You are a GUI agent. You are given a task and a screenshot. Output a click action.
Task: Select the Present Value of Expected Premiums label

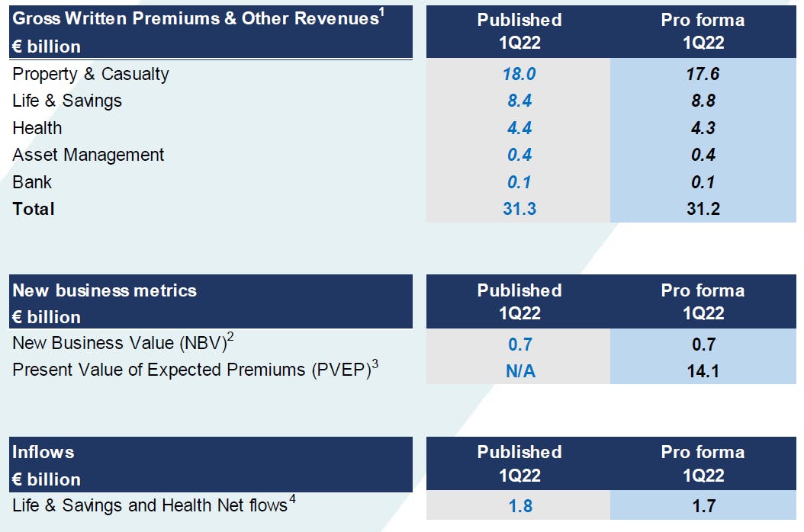(195, 369)
